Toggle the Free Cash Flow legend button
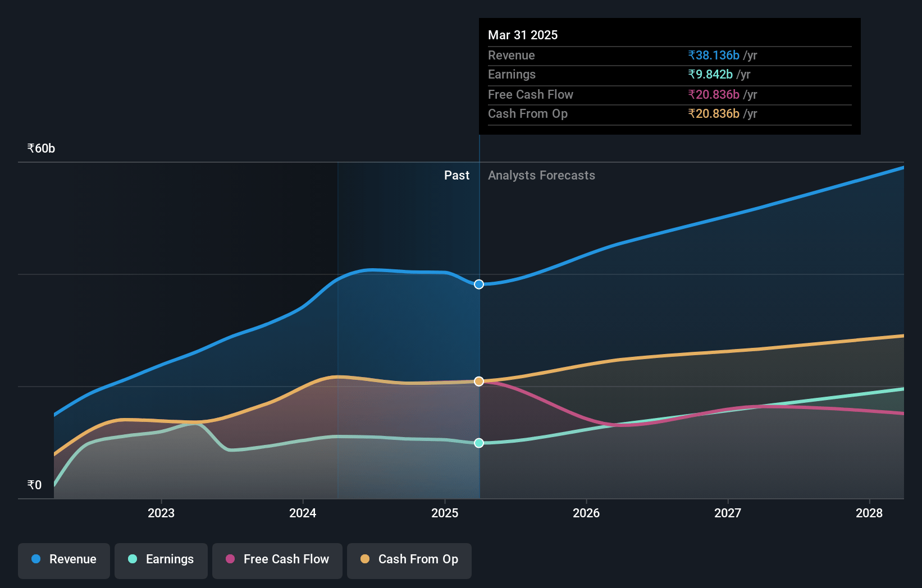 tap(277, 561)
